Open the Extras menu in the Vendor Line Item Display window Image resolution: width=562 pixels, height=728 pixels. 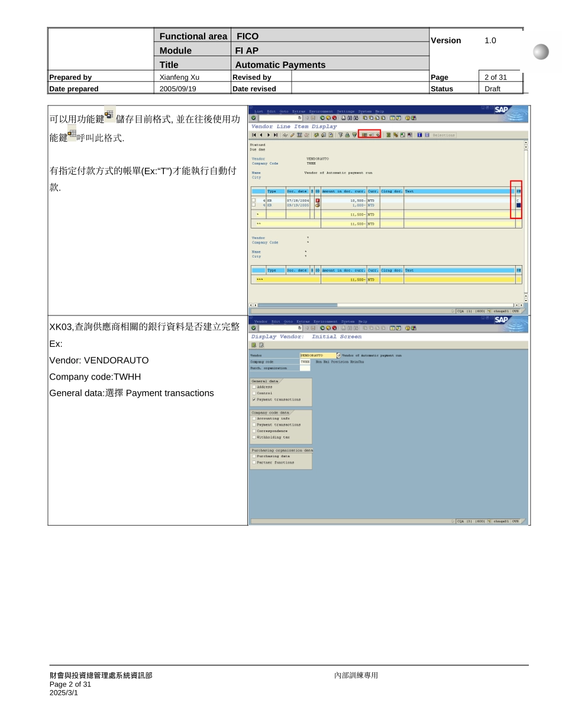click(x=299, y=111)
